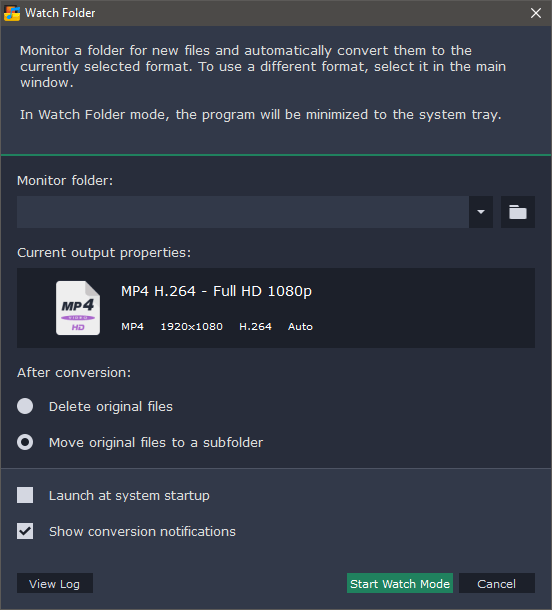Click the Watch Folder title bar text
The width and height of the screenshot is (552, 610).
click(60, 13)
